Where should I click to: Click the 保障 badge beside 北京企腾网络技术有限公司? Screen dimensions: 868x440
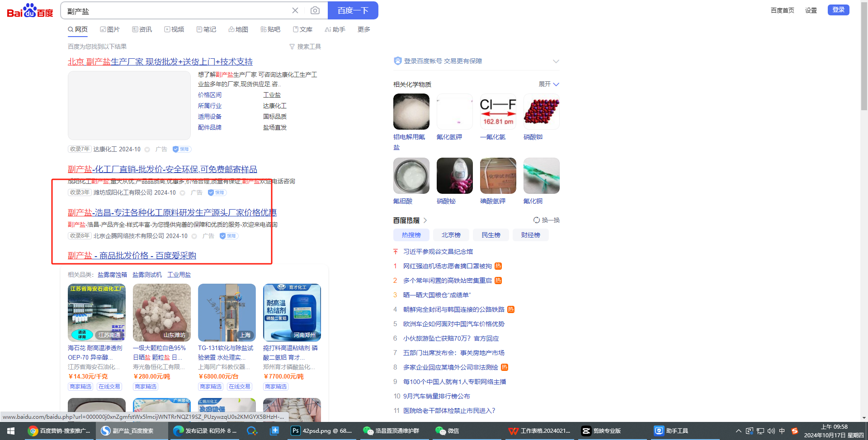(x=229, y=236)
